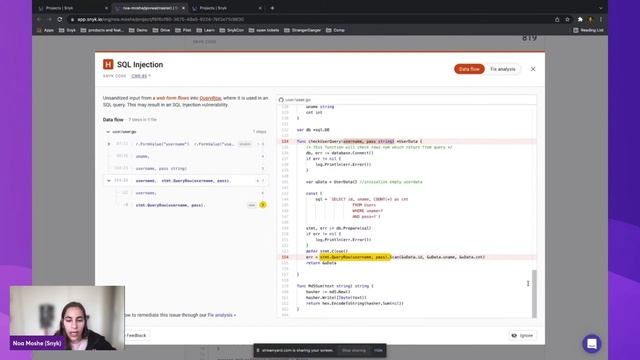This screenshot has height=360, width=640.
Task: Click the High severity H badge
Action: click(108, 64)
